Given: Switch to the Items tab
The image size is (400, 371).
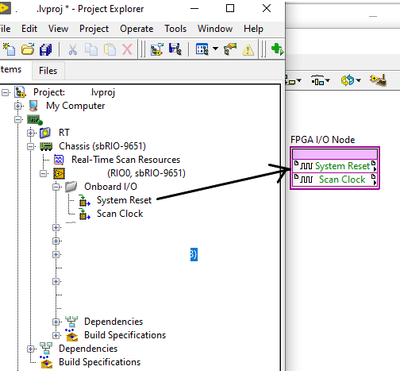Looking at the screenshot, I should tap(11, 70).
